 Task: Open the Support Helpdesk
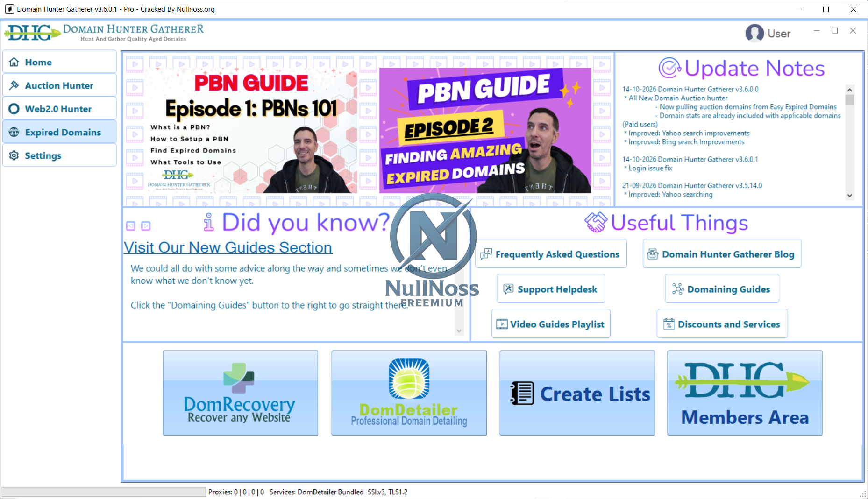point(551,289)
